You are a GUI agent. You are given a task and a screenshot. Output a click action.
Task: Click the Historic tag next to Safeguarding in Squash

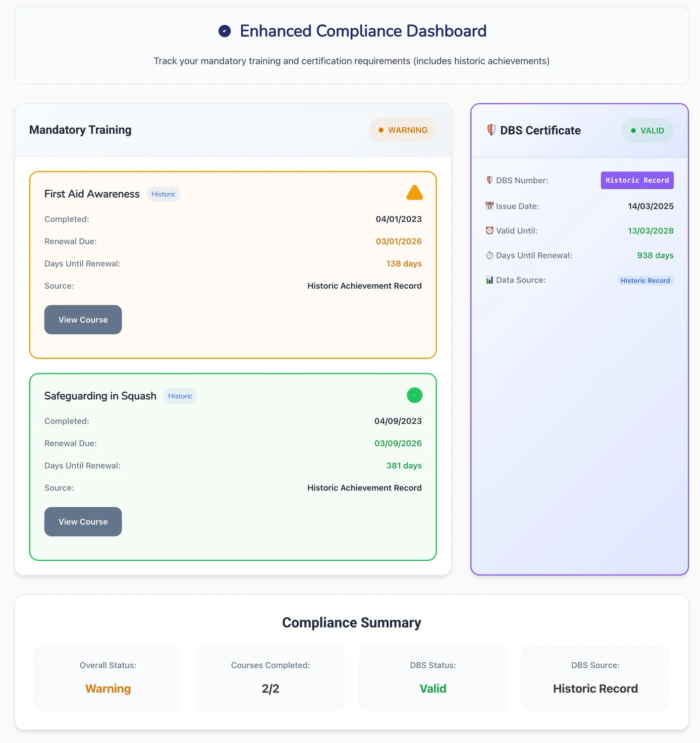pos(180,396)
